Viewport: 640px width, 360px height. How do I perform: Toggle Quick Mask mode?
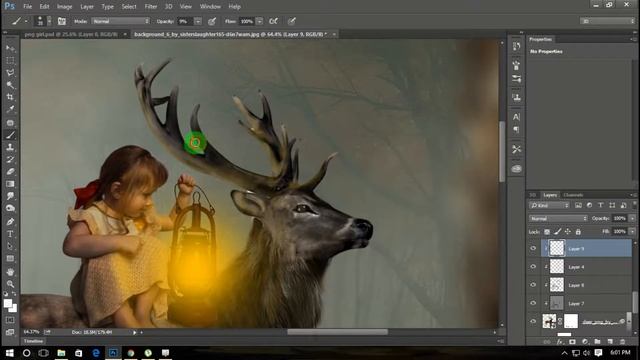pos(10,320)
